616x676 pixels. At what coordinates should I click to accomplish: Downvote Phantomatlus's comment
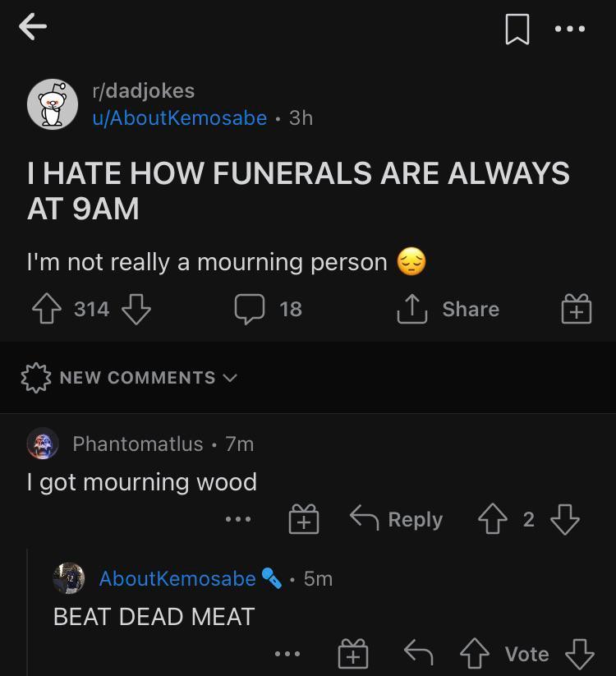click(x=565, y=519)
